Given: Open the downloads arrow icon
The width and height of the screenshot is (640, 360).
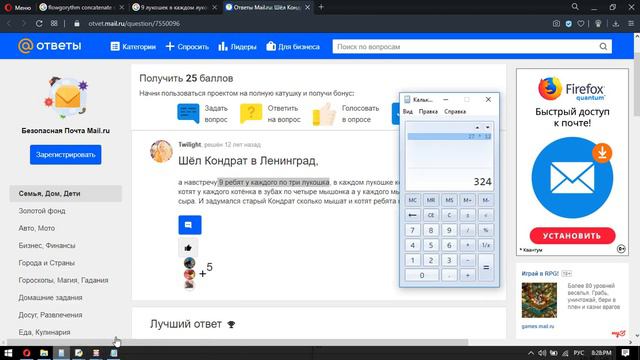Looking at the screenshot, I should (616, 24).
